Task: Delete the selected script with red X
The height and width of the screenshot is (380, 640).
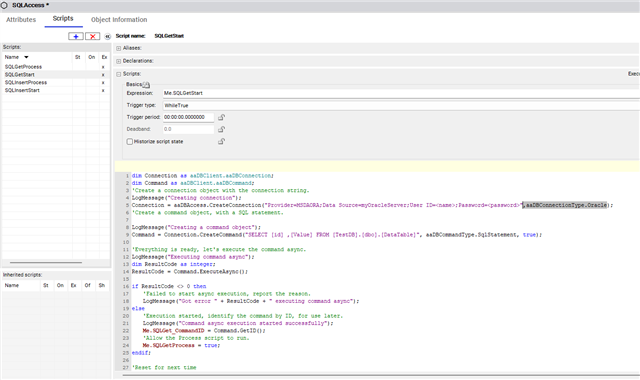Action: point(93,36)
